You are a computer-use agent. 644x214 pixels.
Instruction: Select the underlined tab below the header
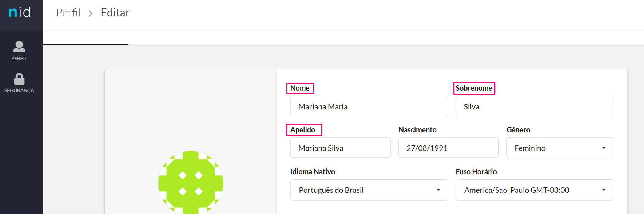(86, 38)
